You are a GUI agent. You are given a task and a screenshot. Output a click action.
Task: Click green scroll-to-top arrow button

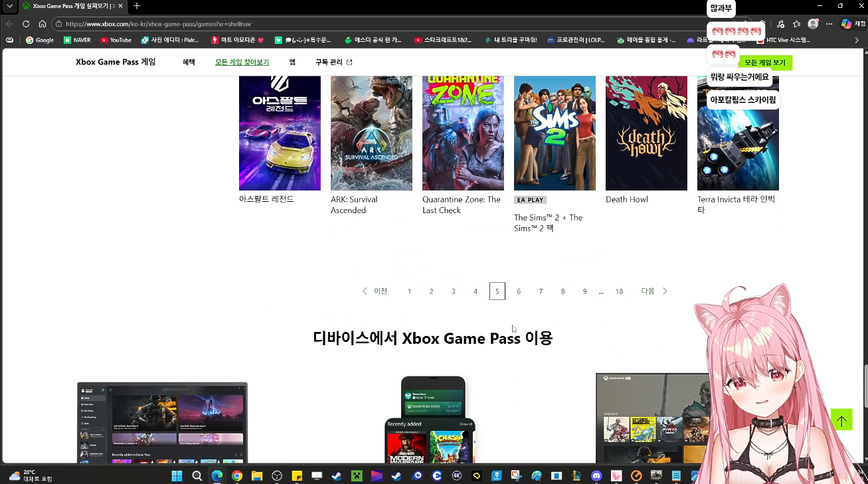(x=841, y=420)
